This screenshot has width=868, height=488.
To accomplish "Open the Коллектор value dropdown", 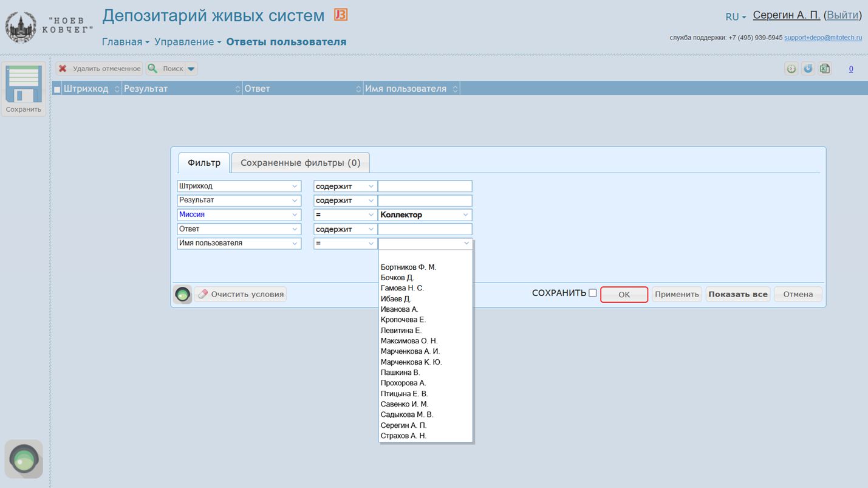I will pyautogui.click(x=425, y=215).
